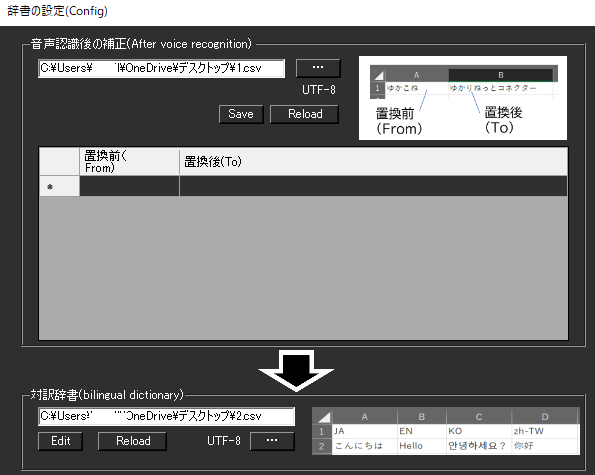Click the browse button for 2.csv path
Viewport: 595px width, 475px height.
point(272,441)
